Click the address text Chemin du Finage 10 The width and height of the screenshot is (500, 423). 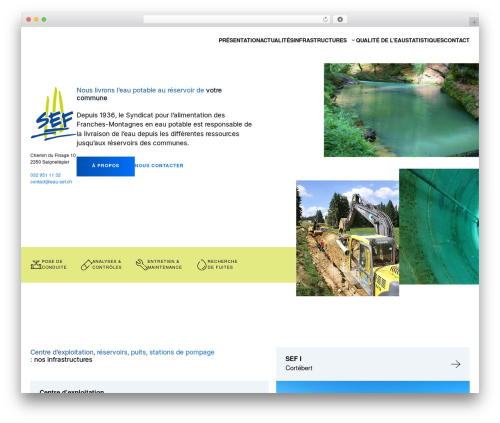(x=53, y=155)
